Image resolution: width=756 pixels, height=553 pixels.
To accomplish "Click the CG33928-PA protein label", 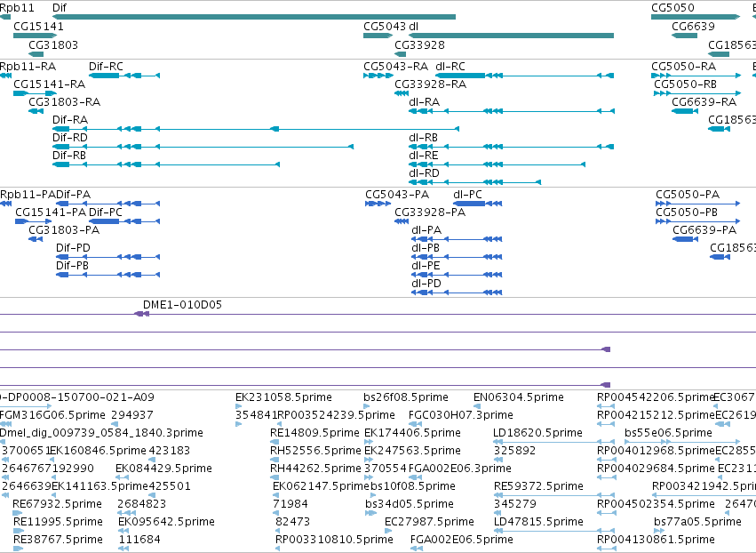I will (430, 212).
